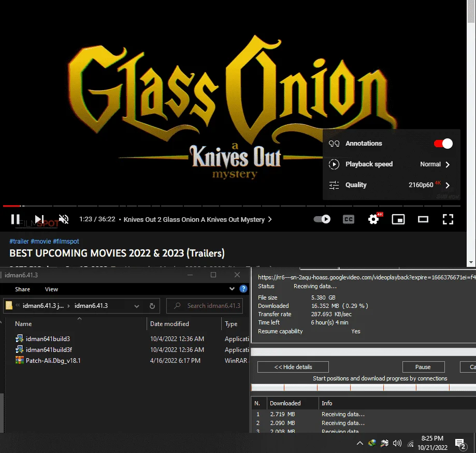Skip to the next video

point(39,219)
